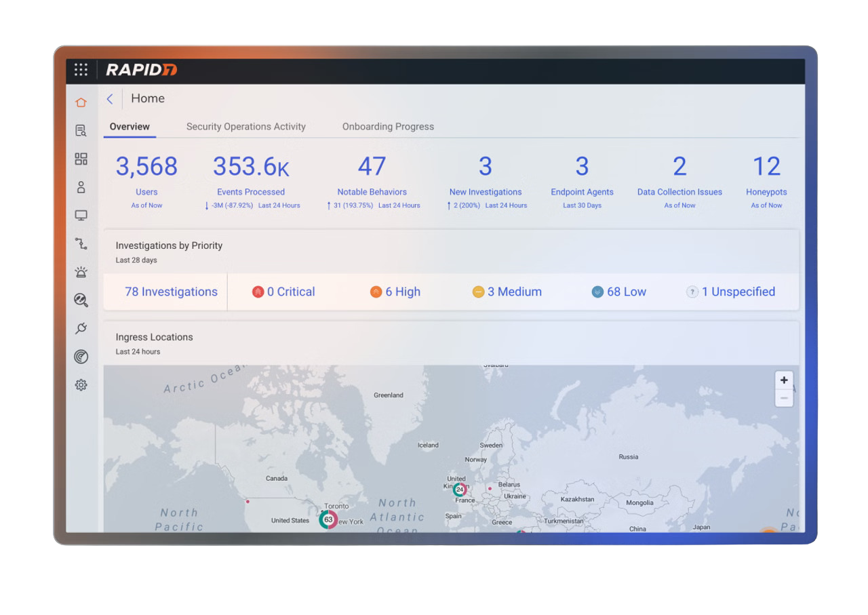The image size is (868, 615).
Task: Switch to Security Operations Activity tab
Action: 245,127
